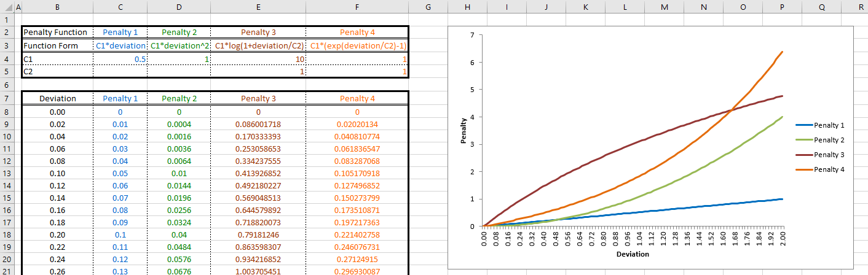Click the Penalty 2 entry in chart legend
The width and height of the screenshot is (868, 275).
pyautogui.click(x=829, y=139)
